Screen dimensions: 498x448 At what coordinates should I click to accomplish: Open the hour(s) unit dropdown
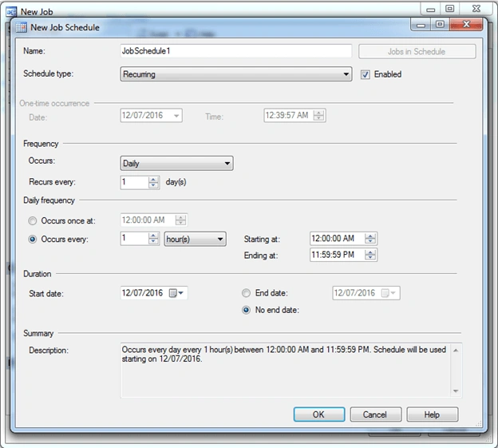pyautogui.click(x=195, y=239)
